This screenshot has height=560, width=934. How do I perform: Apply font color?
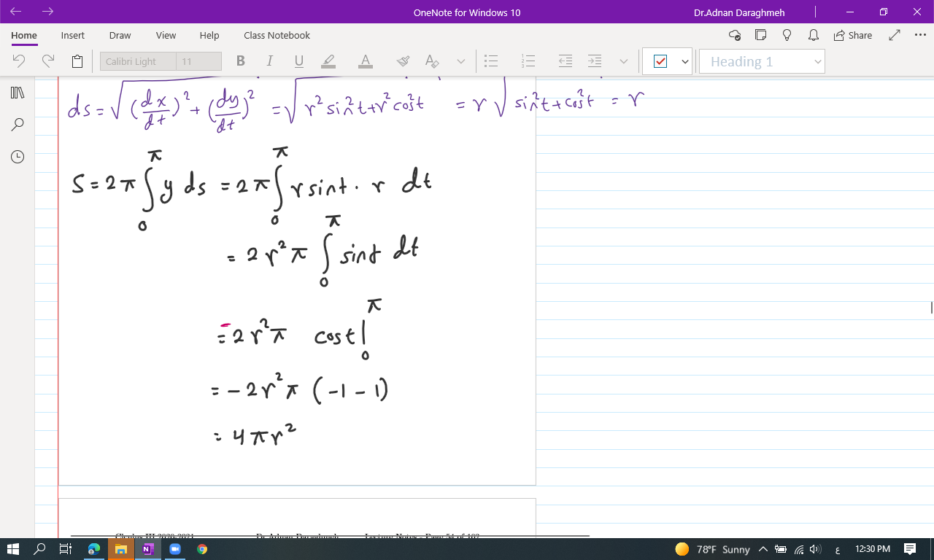click(366, 61)
